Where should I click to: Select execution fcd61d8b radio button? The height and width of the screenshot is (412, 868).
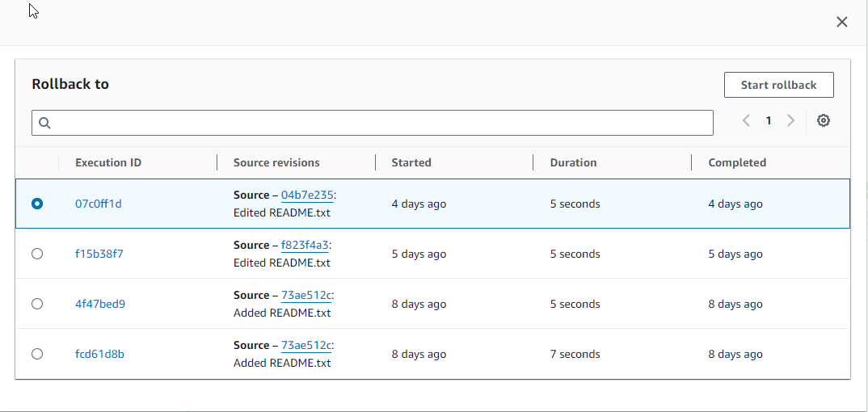(x=37, y=354)
